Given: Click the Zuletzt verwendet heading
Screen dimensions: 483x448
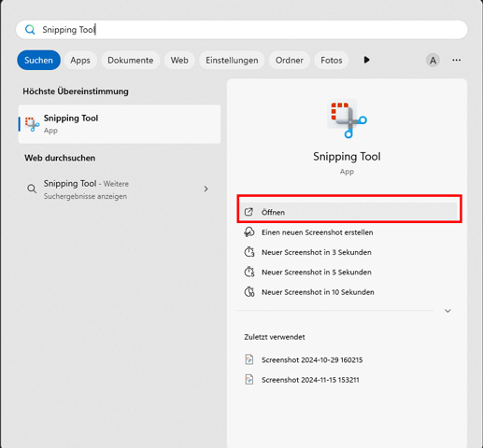Looking at the screenshot, I should (x=275, y=337).
